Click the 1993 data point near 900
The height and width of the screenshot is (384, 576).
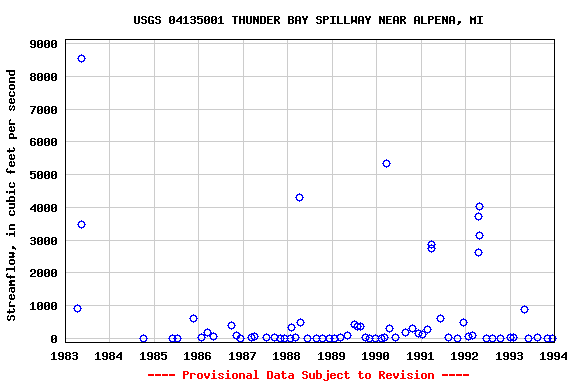(525, 309)
